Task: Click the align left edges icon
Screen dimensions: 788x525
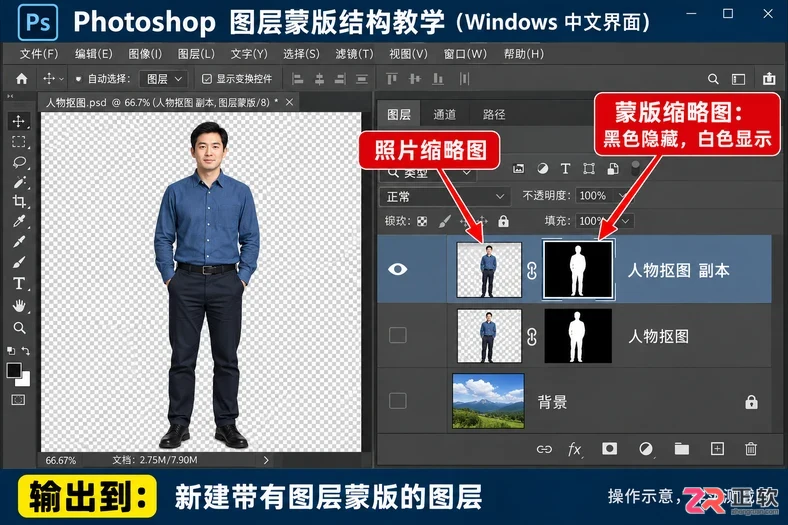Action: click(x=298, y=79)
